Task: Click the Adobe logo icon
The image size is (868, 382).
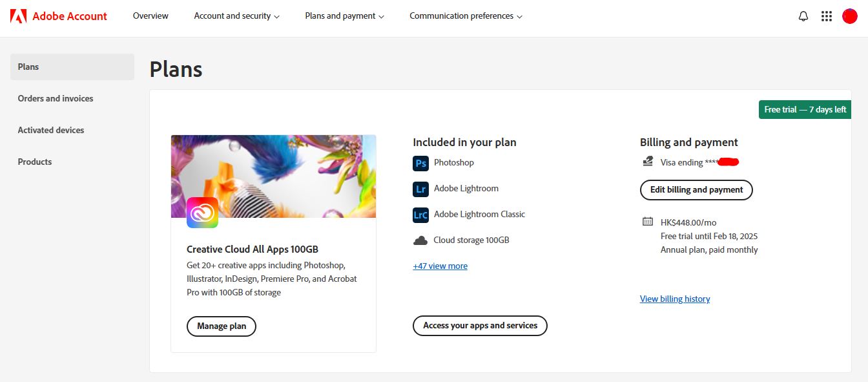Action: coord(18,16)
